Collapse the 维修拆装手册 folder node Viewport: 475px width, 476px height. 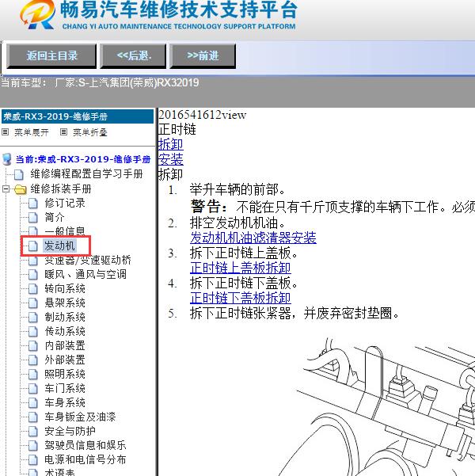point(6,189)
